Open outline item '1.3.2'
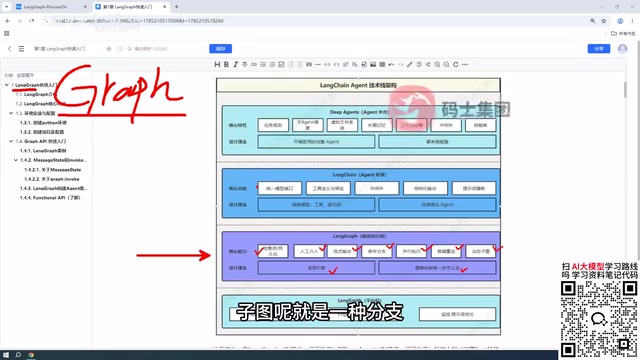 click(x=42, y=132)
